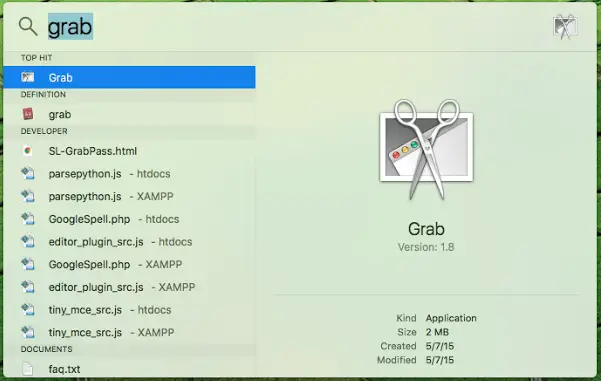The height and width of the screenshot is (381, 601).
Task: Select the grab definition result
Action: pos(130,114)
